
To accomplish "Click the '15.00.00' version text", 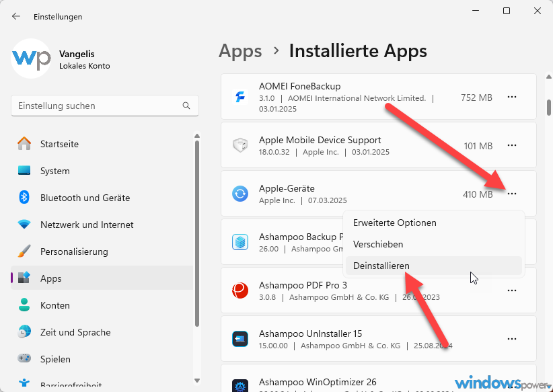I will pyautogui.click(x=273, y=346).
